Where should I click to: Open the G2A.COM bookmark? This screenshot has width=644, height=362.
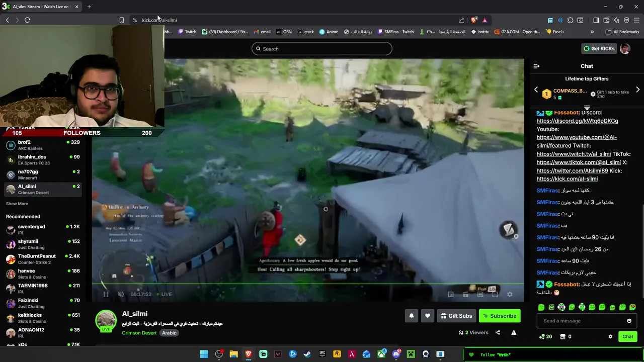click(x=517, y=32)
